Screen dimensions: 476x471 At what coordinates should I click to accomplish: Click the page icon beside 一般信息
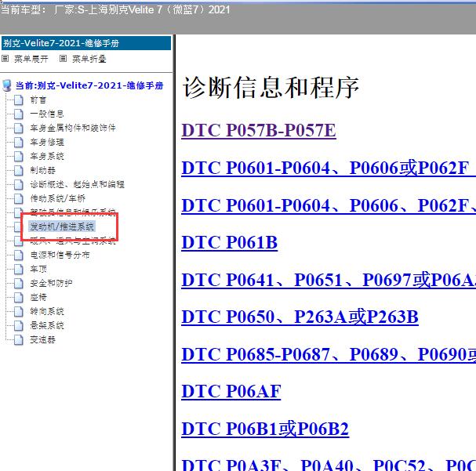pos(19,114)
